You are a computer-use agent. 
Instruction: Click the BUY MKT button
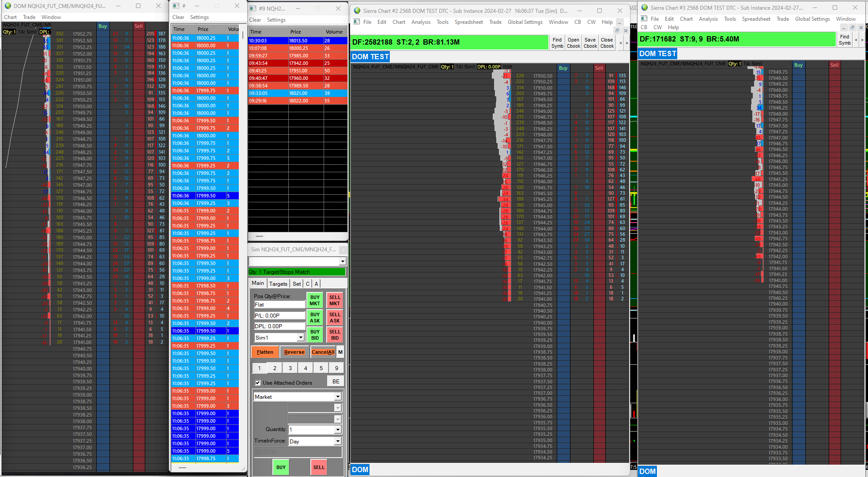coord(315,300)
